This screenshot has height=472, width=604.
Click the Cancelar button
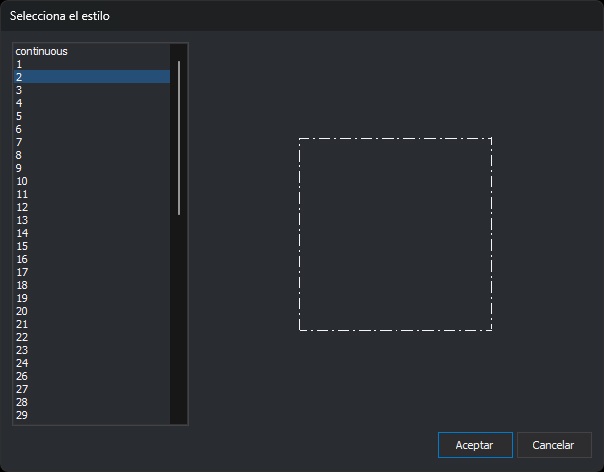[x=554, y=445]
